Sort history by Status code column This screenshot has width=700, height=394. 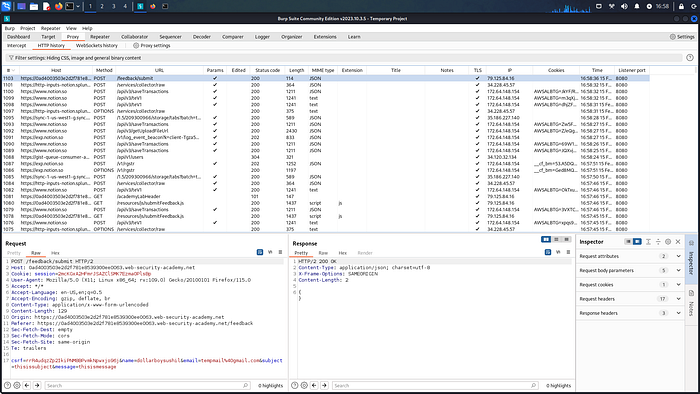(x=267, y=71)
